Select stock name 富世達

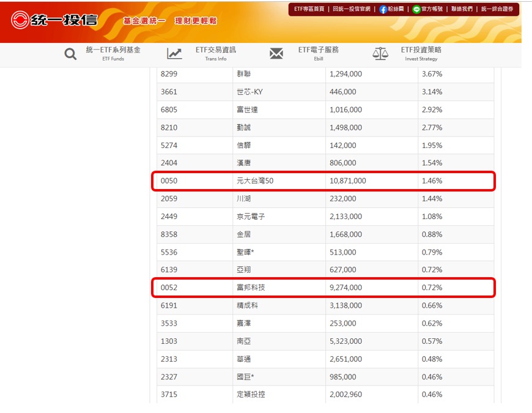pos(247,110)
